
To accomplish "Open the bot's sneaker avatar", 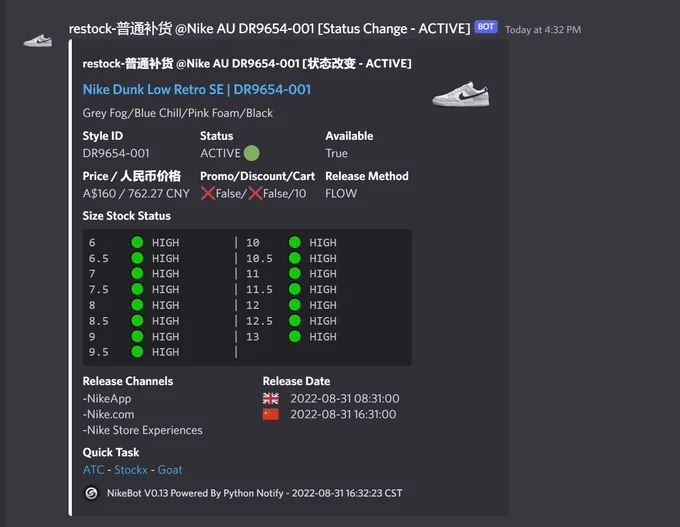I will click(38, 41).
